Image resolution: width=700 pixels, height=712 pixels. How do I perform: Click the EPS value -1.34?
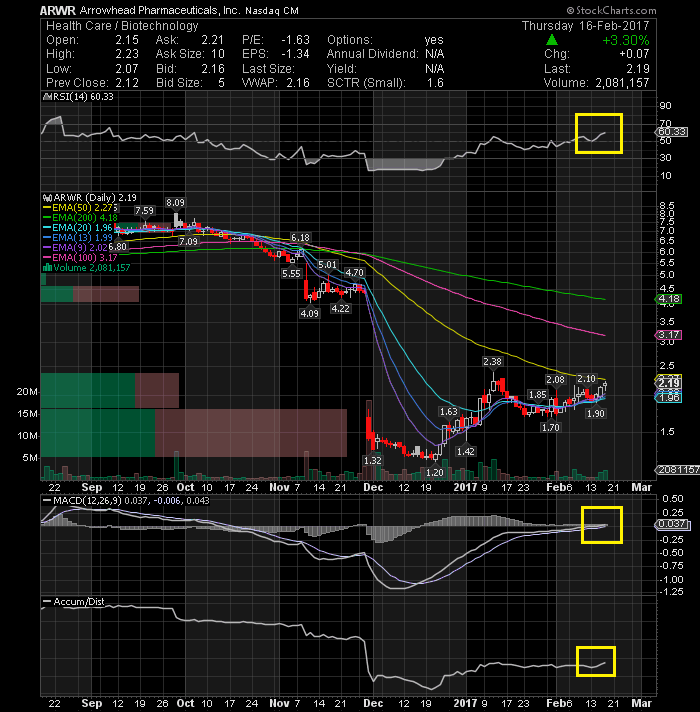[x=296, y=54]
